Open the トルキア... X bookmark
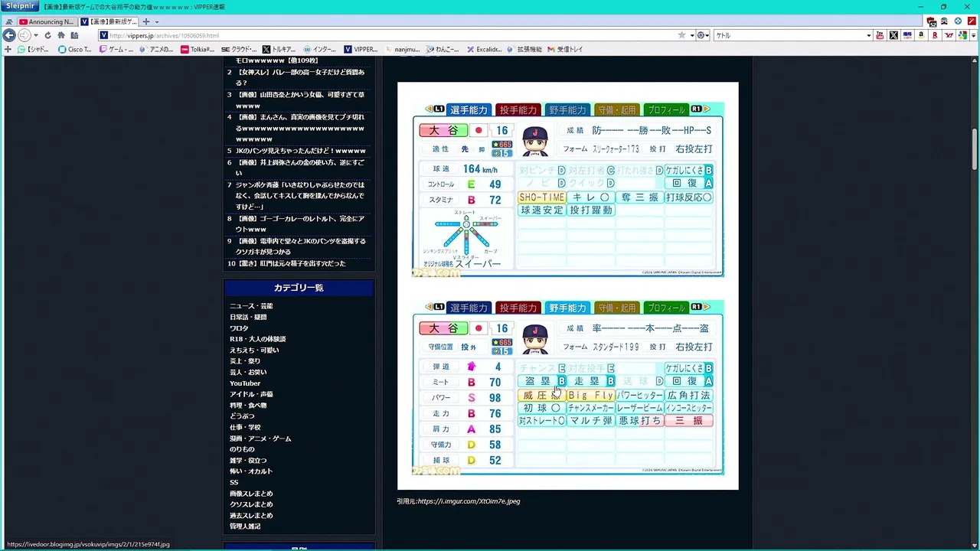Image resolution: width=980 pixels, height=551 pixels. click(x=279, y=49)
